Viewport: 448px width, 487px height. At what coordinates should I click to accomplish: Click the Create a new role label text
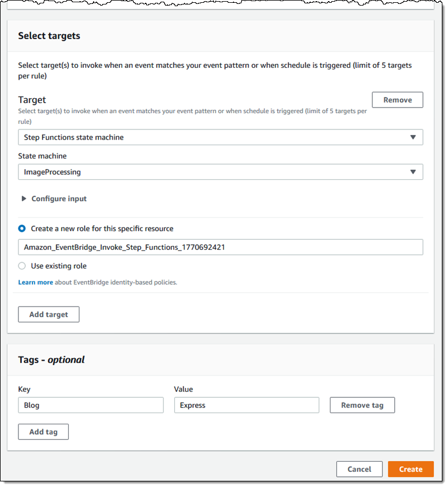tap(102, 229)
